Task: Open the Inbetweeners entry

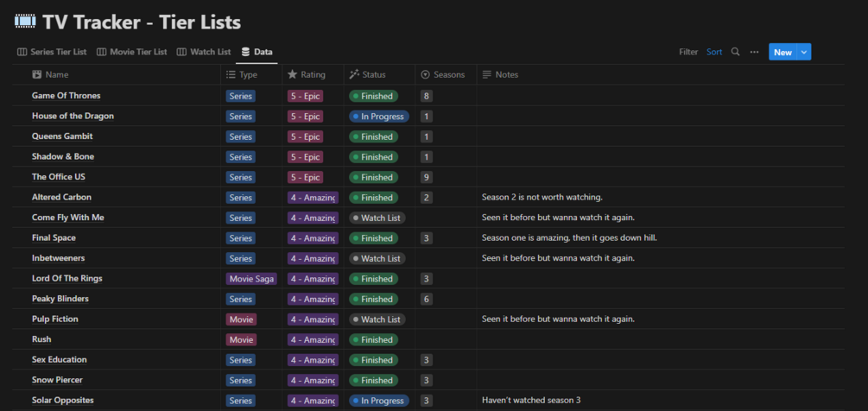Action: click(x=58, y=258)
